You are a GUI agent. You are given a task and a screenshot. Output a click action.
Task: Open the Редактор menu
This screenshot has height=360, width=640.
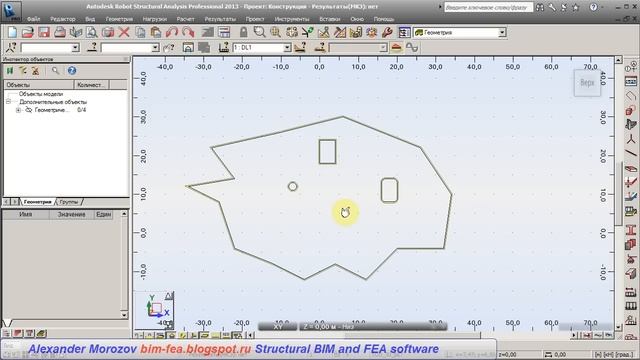pyautogui.click(x=62, y=19)
